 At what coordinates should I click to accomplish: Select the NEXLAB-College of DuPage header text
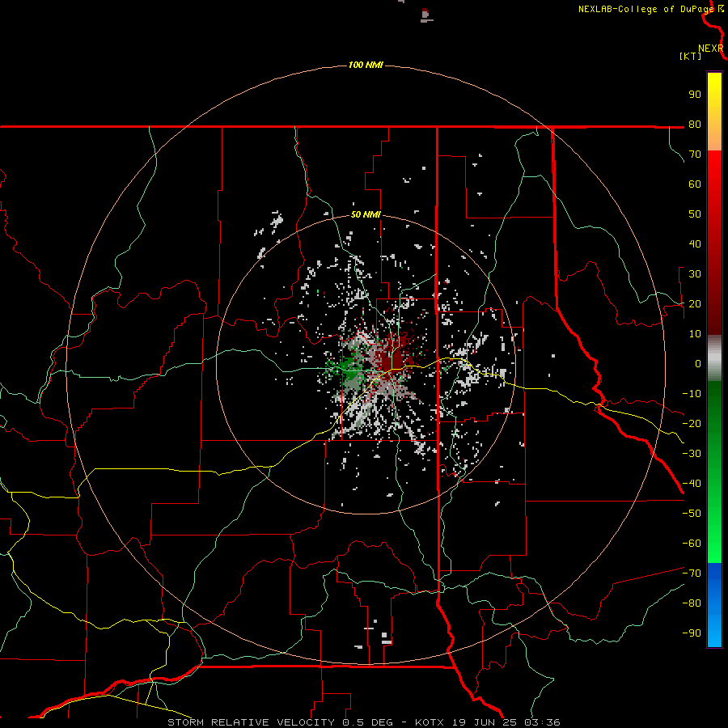coord(647,9)
